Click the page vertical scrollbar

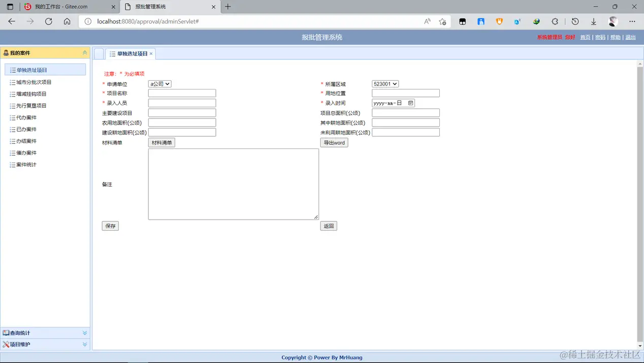point(640,204)
